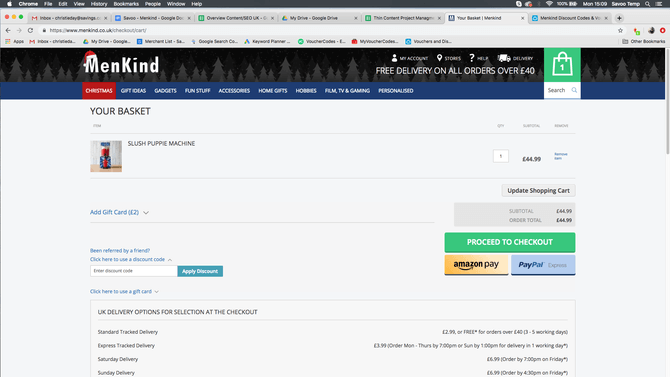Open the Christmas menu tab

99,91
